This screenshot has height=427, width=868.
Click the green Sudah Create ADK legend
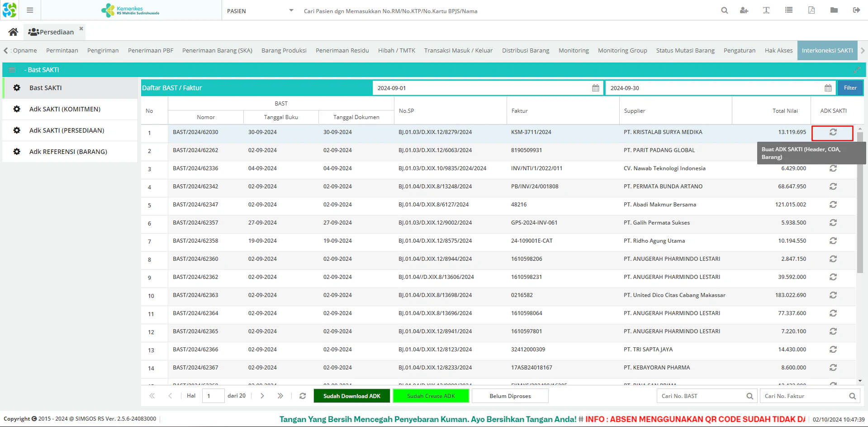click(x=431, y=396)
